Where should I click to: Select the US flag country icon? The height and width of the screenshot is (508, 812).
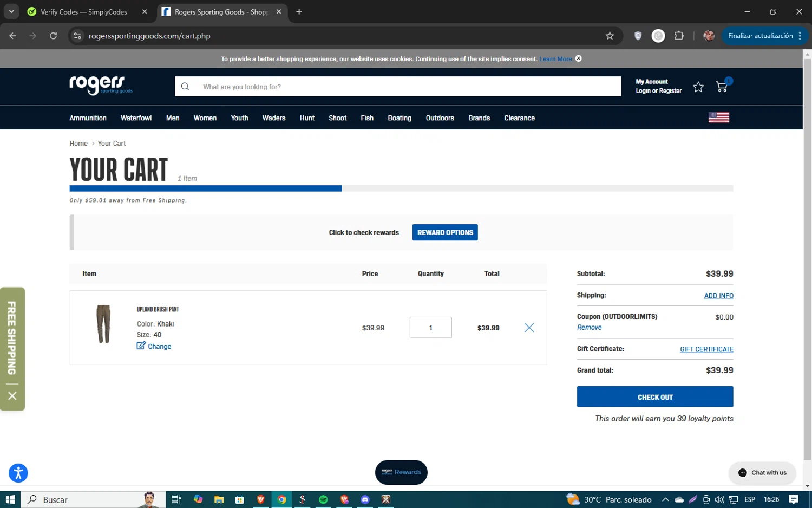pos(718,118)
